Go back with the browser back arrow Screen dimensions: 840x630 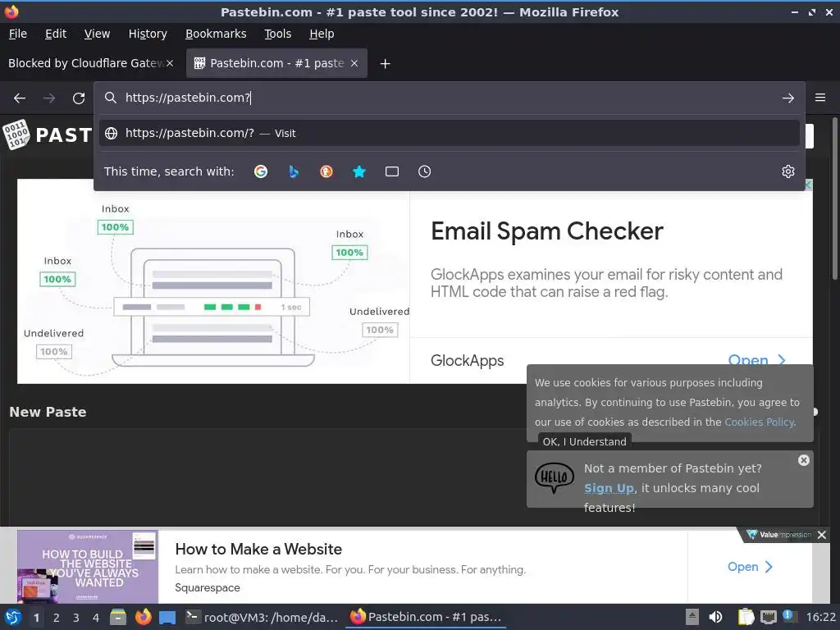click(20, 98)
